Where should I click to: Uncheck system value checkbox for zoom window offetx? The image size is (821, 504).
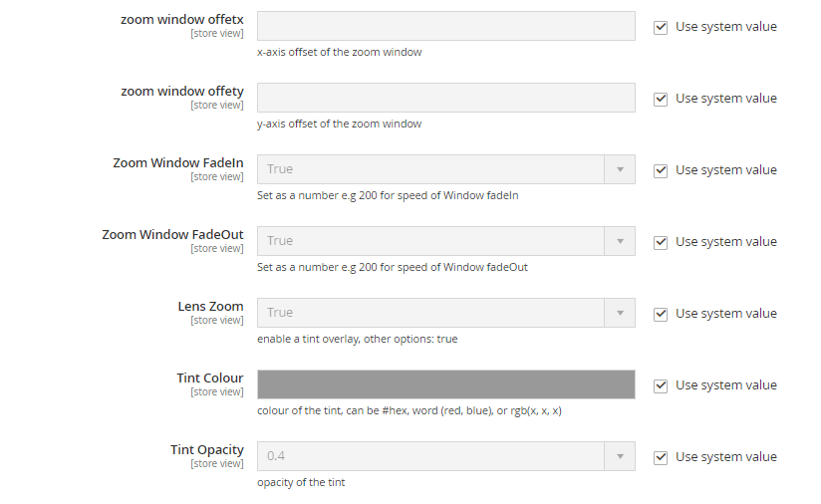(x=661, y=27)
